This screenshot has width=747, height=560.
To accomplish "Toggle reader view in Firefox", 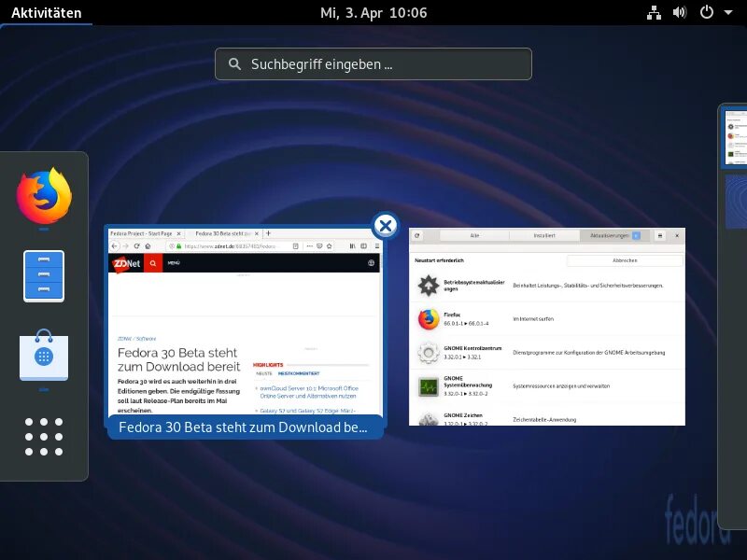I will [295, 246].
